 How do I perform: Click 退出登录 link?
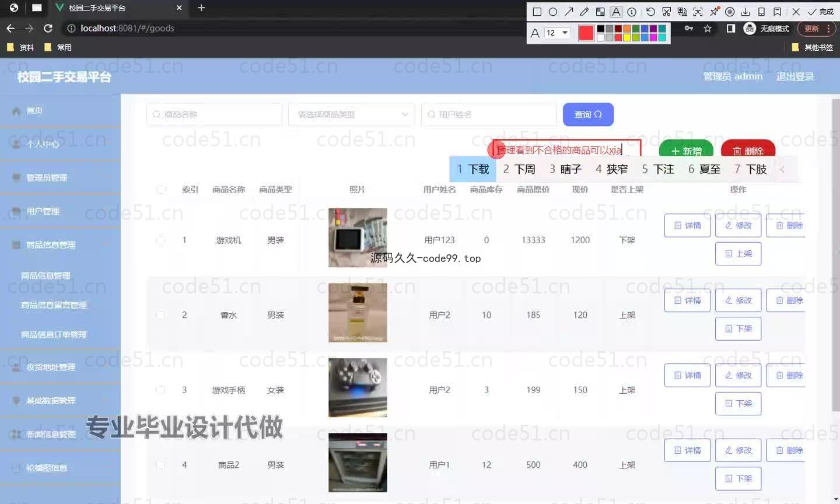(x=795, y=76)
